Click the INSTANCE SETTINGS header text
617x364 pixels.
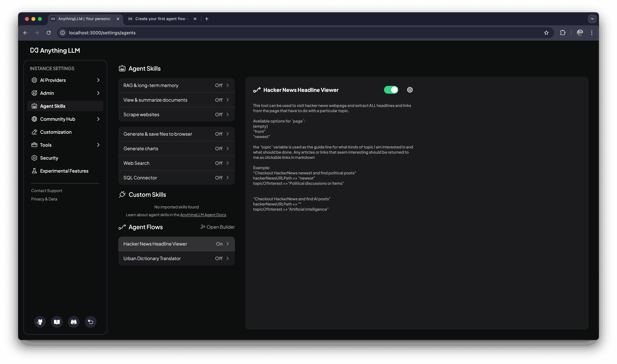(52, 68)
